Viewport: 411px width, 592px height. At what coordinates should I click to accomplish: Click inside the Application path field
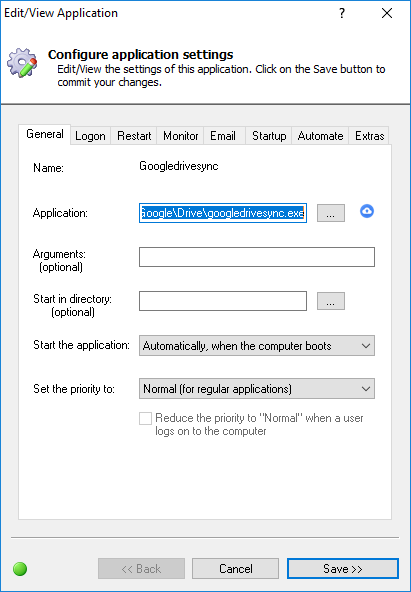pyautogui.click(x=223, y=213)
